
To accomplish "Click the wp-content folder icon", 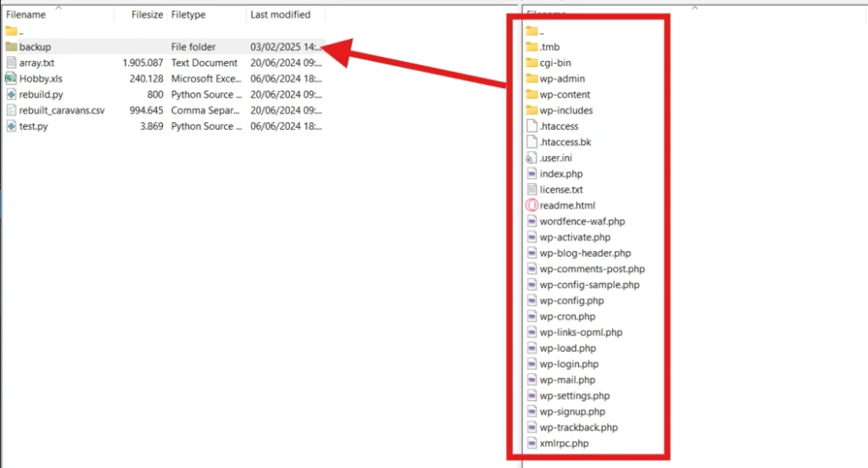I will pos(532,95).
